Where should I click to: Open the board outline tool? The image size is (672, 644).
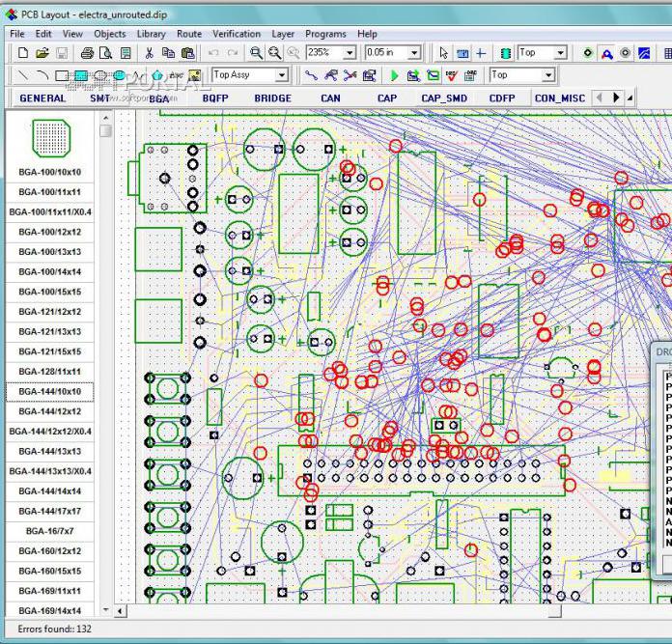[x=433, y=76]
